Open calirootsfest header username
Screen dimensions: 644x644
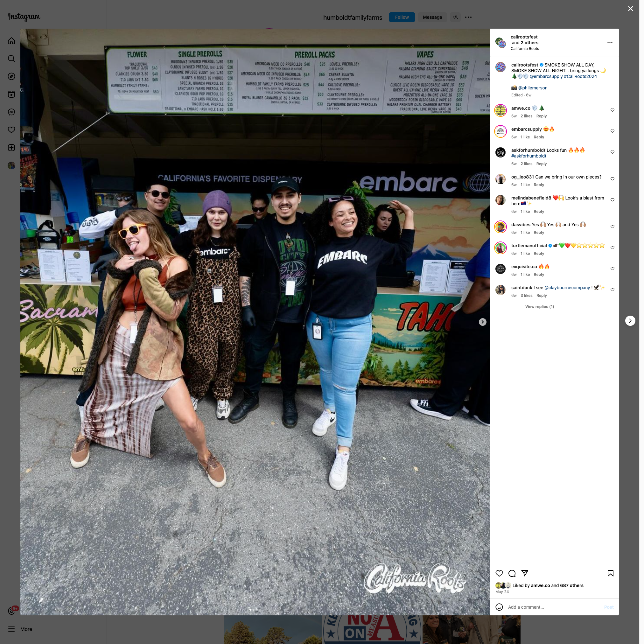click(524, 37)
